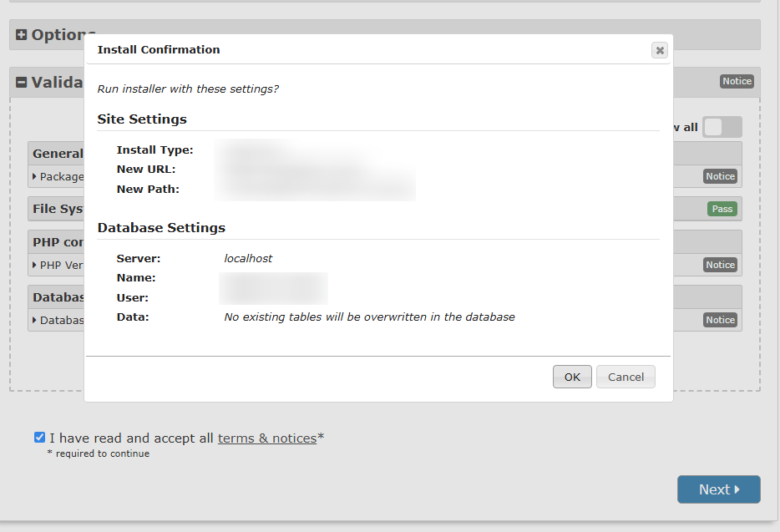
Task: Click the Next button
Action: 719,489
